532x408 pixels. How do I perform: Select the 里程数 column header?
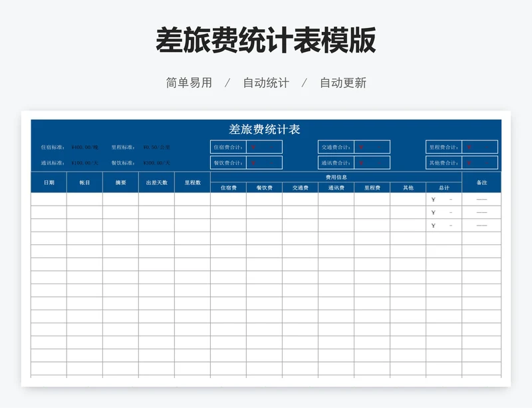click(193, 182)
